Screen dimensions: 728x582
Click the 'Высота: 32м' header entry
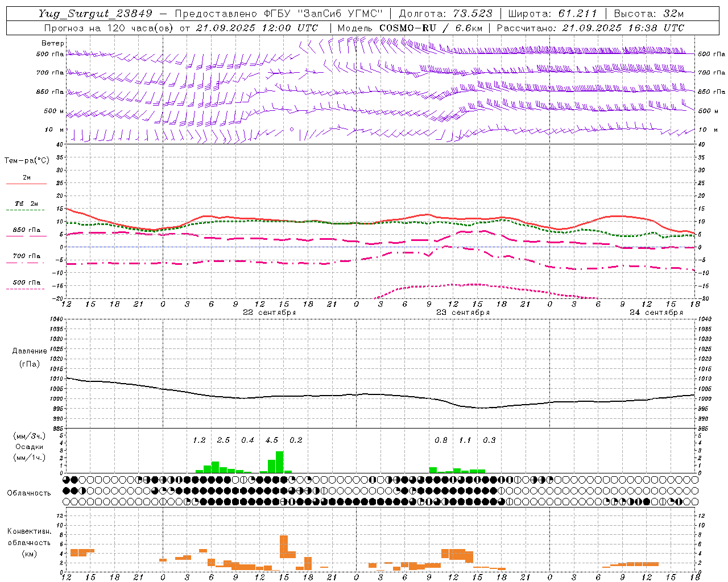point(649,14)
